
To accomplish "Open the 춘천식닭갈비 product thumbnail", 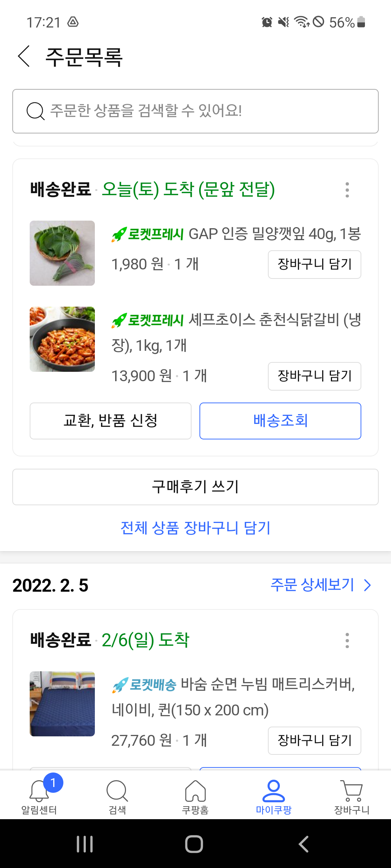I will (62, 339).
